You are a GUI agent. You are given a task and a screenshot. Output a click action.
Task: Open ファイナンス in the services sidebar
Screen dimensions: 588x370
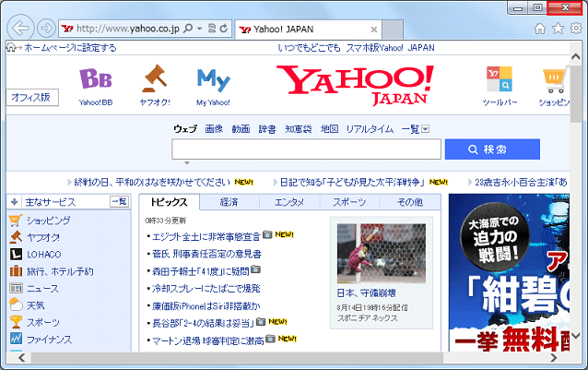[x=49, y=340]
